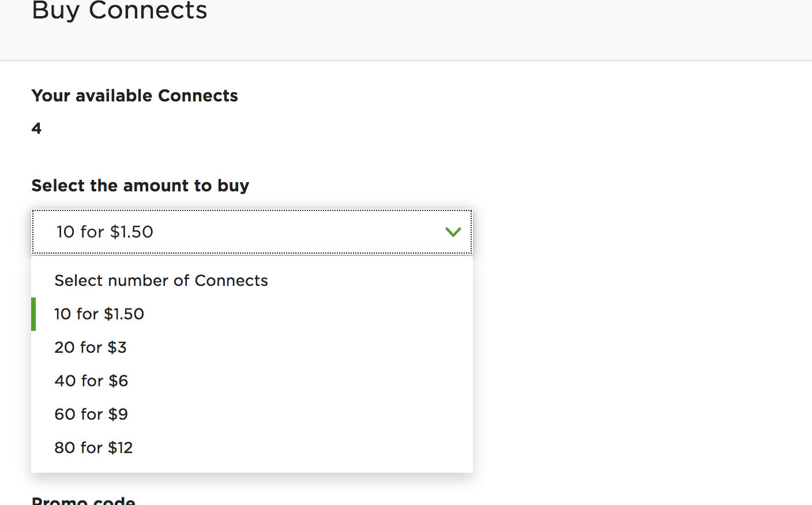Click the dotted focus border of the amount dropdown

[x=252, y=210]
